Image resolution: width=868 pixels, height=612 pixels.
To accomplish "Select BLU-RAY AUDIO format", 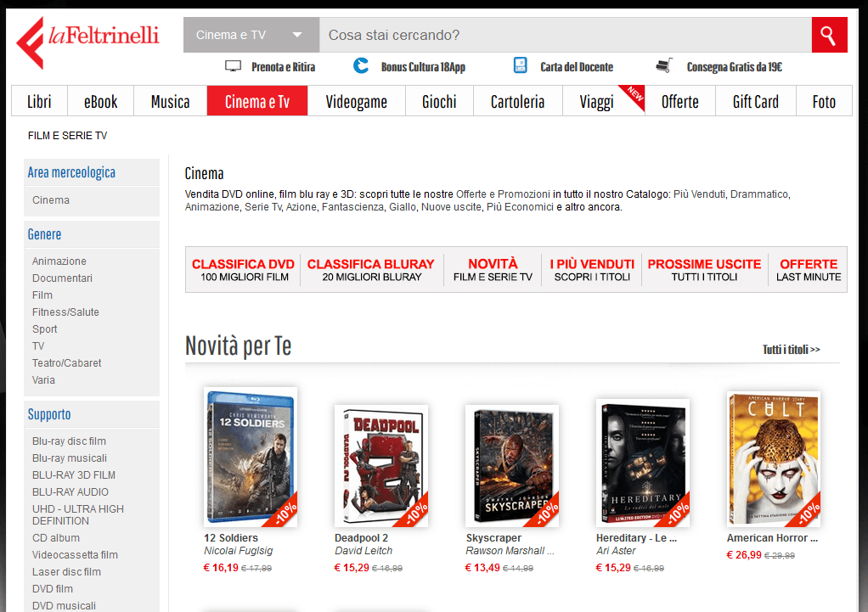I will coord(70,492).
